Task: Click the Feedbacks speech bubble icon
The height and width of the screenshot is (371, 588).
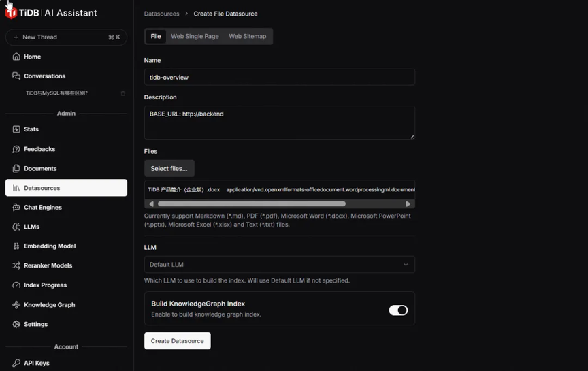Action: click(16, 149)
